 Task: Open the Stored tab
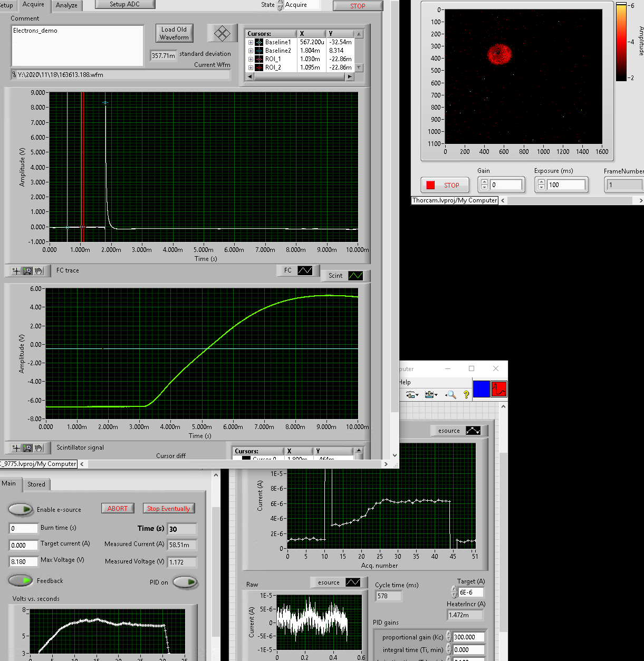click(36, 484)
